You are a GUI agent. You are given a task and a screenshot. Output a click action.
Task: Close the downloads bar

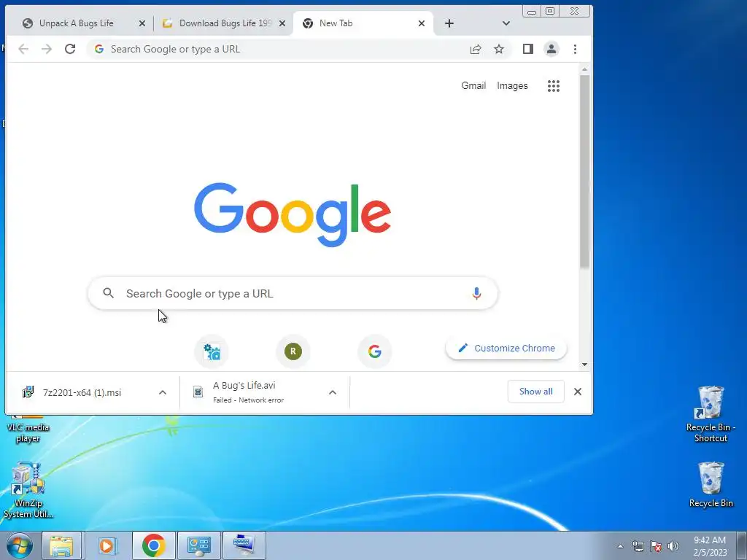tap(578, 392)
